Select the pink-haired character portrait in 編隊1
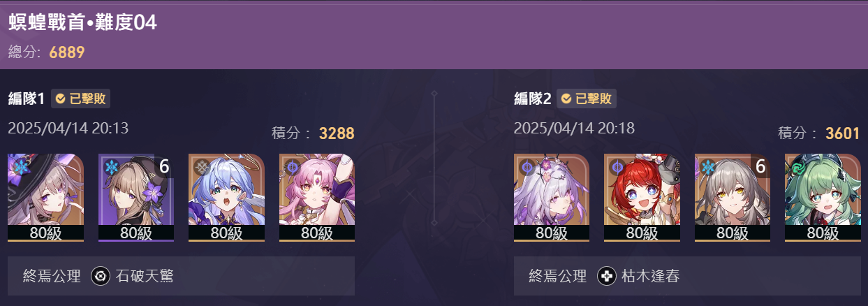Viewport: 868px width, 306px height. 317,198
